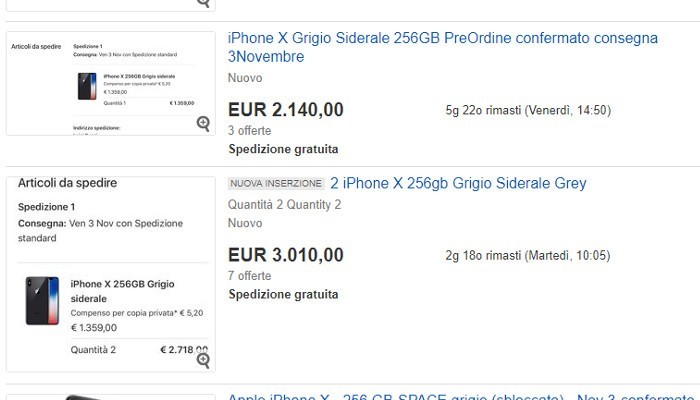Click Spedizione gratuita under the 2.140,00 listing

pos(283,149)
